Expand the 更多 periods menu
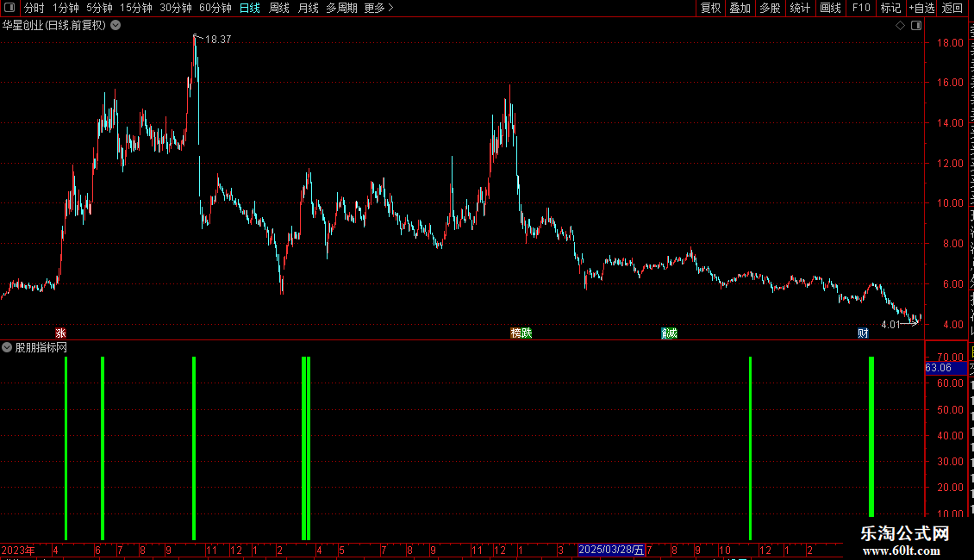The image size is (974, 560). click(379, 8)
